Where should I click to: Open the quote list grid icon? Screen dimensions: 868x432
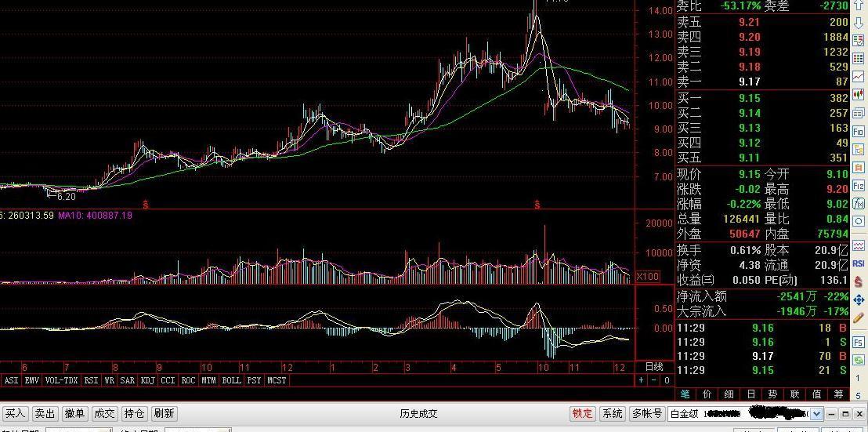859,57
